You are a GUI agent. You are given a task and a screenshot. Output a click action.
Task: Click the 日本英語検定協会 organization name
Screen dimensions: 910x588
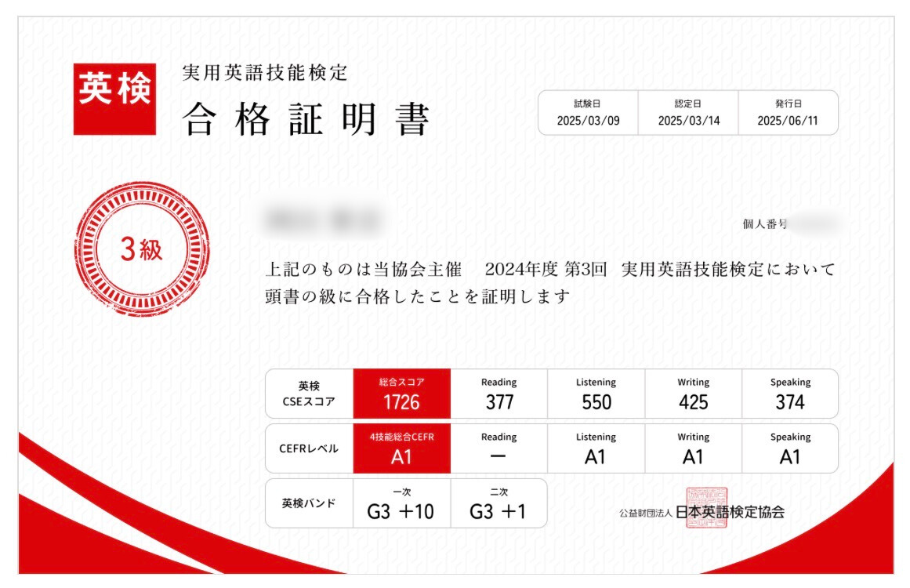pyautogui.click(x=730, y=513)
